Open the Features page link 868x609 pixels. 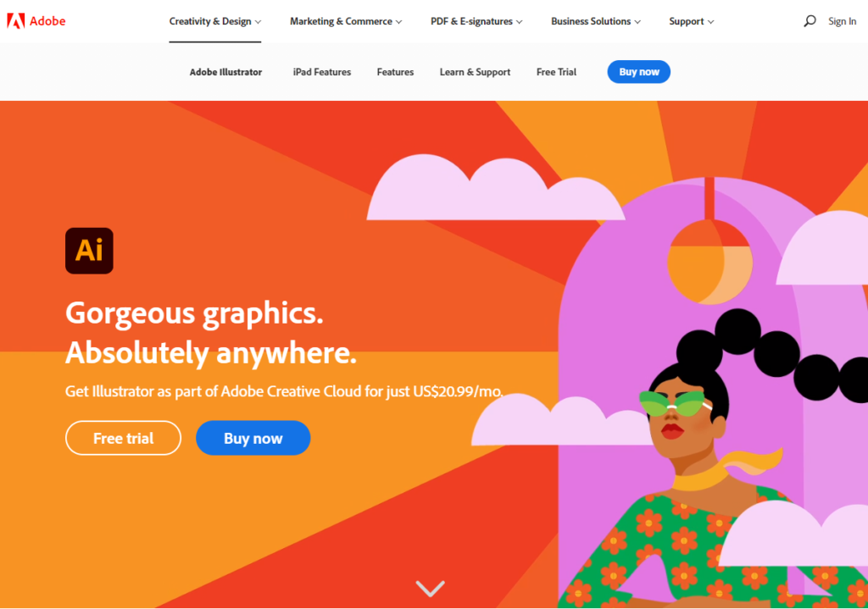tap(395, 72)
